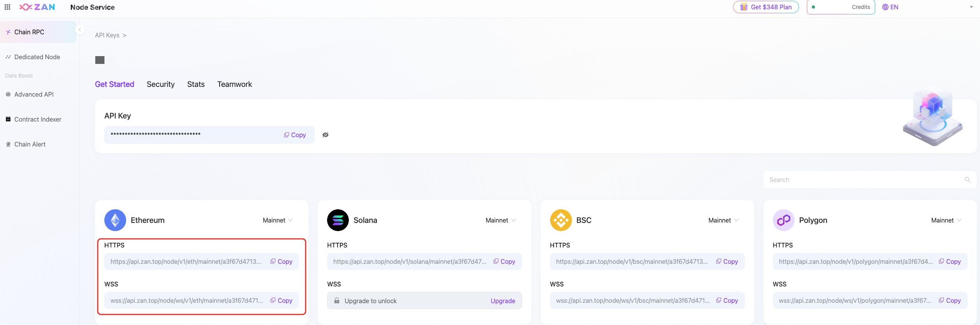Toggle API key visibility eye icon
980x325 pixels.
pyautogui.click(x=325, y=135)
